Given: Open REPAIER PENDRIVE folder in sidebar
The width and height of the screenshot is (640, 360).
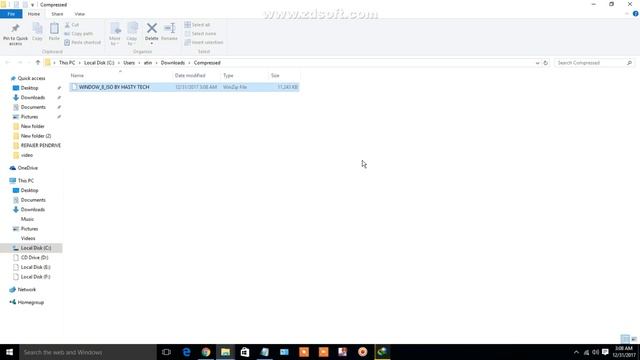Looking at the screenshot, I should [40, 145].
